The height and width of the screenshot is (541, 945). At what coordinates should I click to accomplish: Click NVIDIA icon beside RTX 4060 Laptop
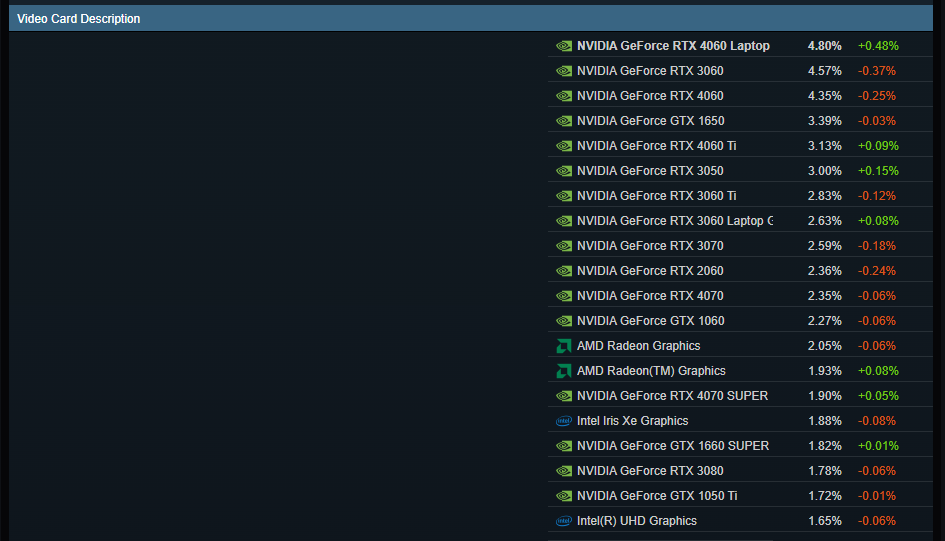[x=564, y=46]
